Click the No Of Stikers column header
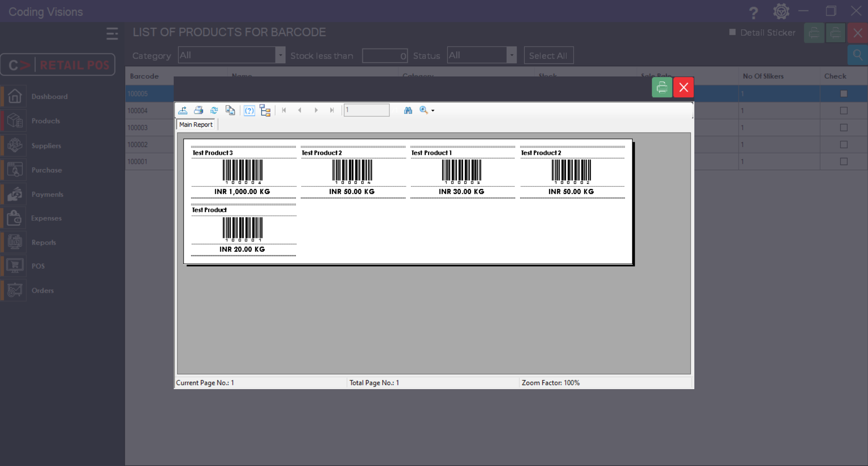Viewport: 868px width, 466px height. pos(763,76)
